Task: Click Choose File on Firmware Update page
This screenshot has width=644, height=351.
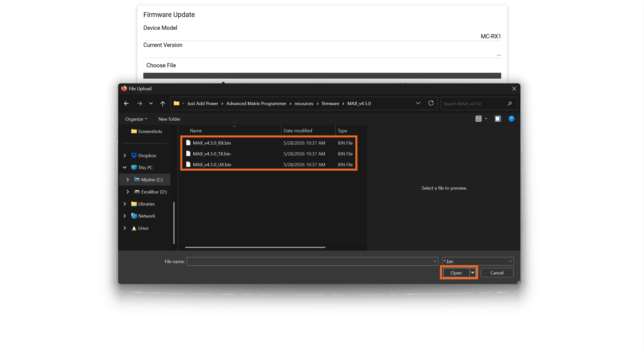Action: tap(161, 65)
